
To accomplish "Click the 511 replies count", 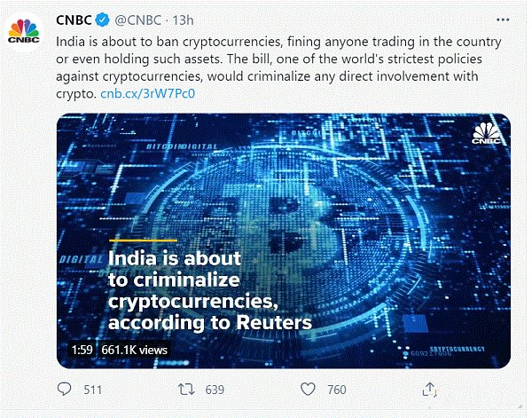I will point(92,390).
